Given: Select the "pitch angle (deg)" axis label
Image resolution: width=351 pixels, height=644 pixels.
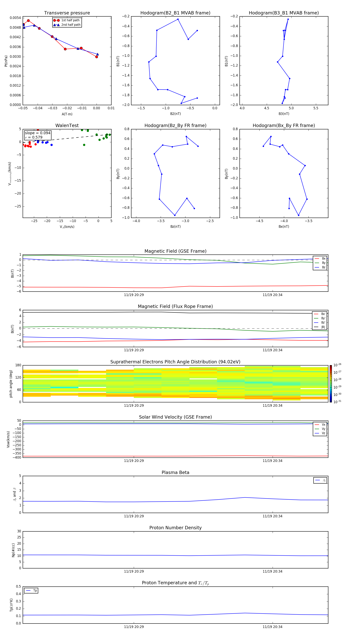Looking at the screenshot, I should pyautogui.click(x=11, y=384).
